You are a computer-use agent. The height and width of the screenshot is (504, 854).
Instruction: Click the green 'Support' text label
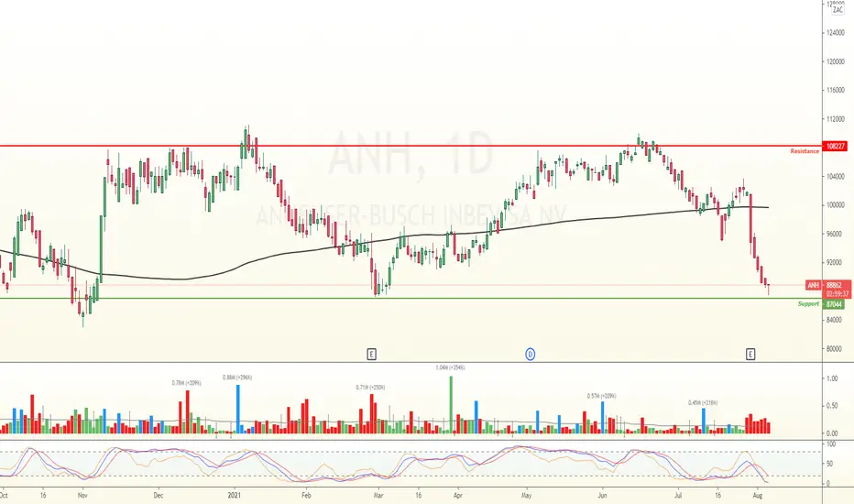tap(808, 303)
